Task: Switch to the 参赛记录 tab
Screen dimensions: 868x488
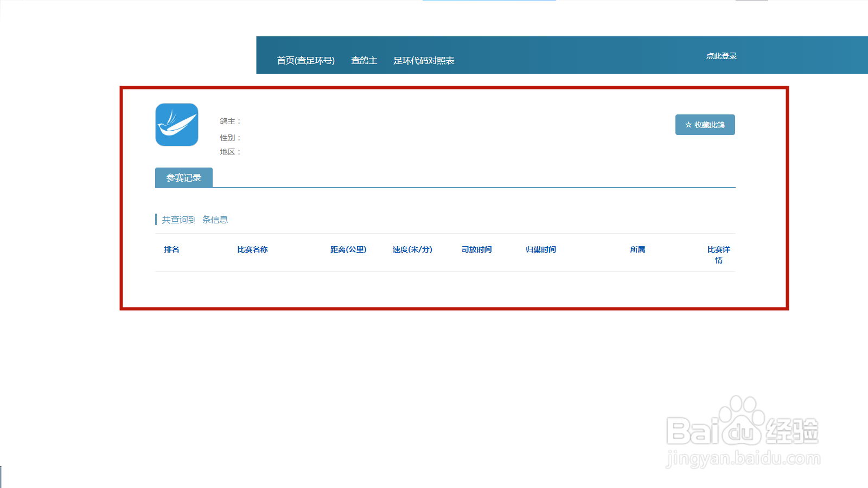Action: pos(184,177)
